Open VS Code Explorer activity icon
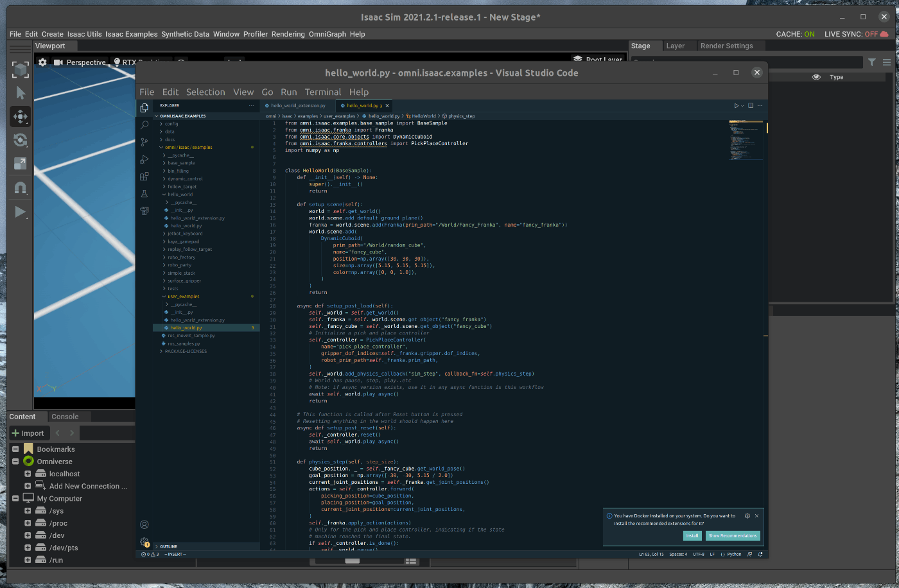This screenshot has height=588, width=899. [x=144, y=108]
